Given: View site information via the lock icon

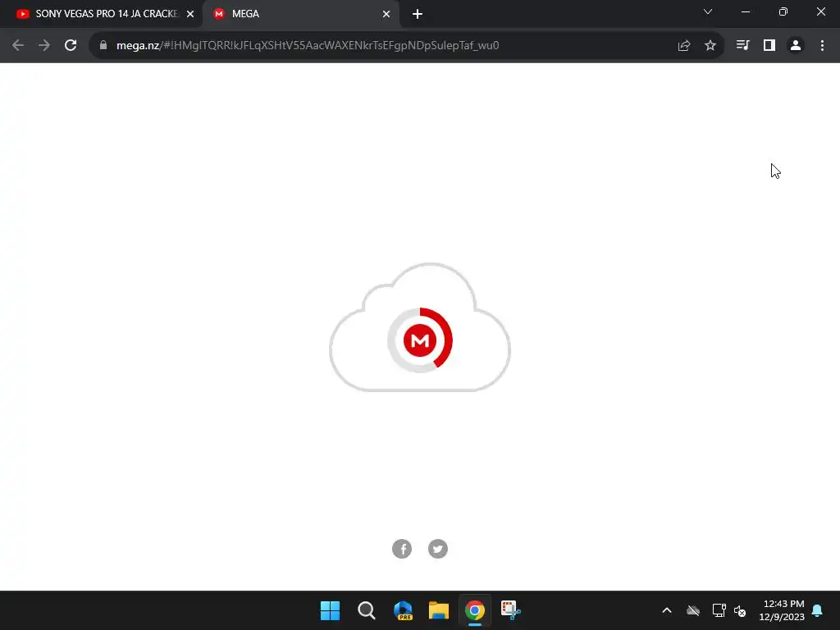Looking at the screenshot, I should click(103, 46).
